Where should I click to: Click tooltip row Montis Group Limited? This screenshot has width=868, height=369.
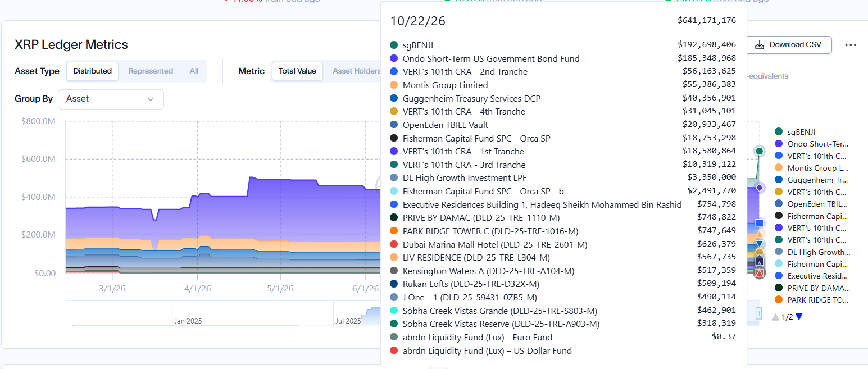562,85
